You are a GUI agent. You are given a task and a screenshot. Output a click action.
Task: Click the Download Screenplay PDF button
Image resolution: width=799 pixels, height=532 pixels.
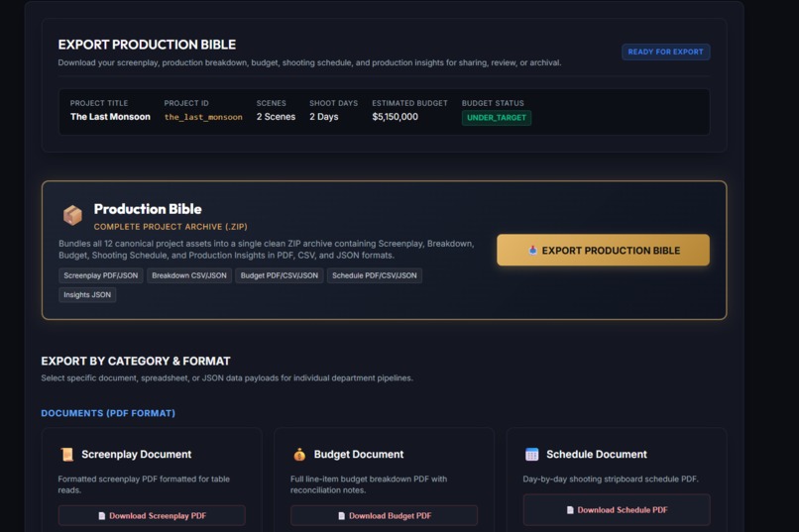point(152,516)
